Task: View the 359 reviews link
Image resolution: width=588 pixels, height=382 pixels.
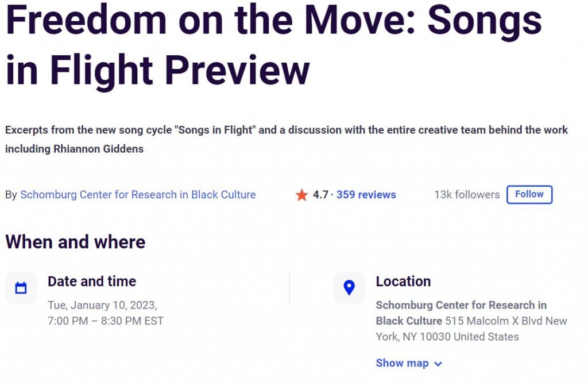Action: tap(366, 194)
